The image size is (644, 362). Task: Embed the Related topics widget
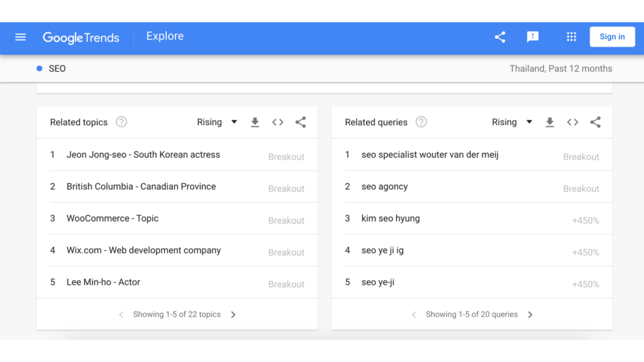[x=277, y=123]
